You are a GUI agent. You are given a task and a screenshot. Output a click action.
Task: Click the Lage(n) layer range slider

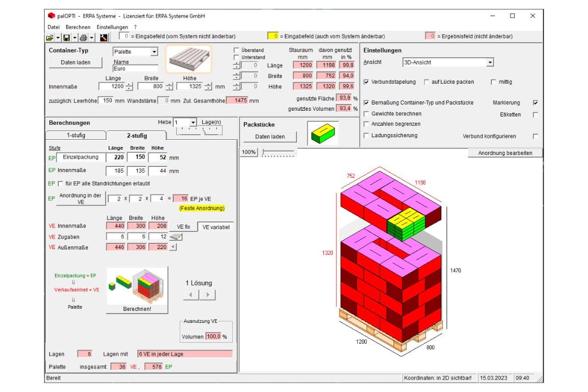coord(199,130)
